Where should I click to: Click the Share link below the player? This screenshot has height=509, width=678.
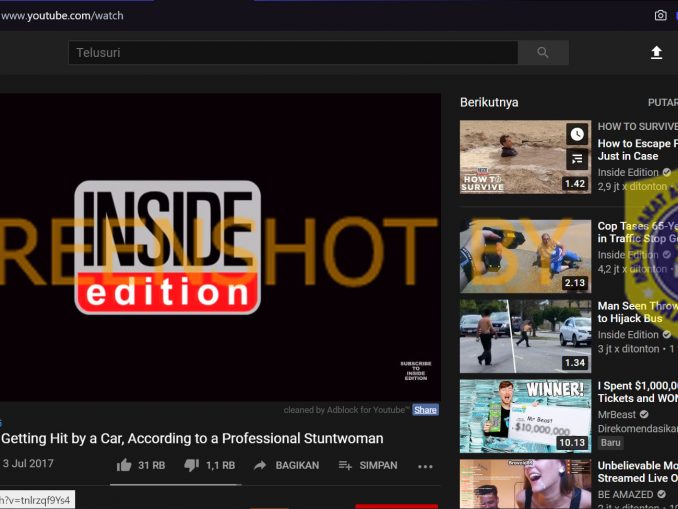(x=425, y=410)
